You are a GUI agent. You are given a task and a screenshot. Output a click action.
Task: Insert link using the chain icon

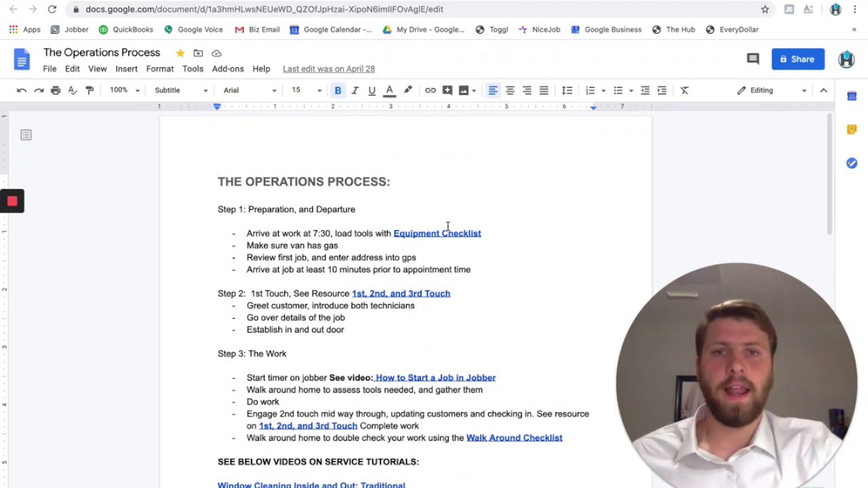point(430,90)
